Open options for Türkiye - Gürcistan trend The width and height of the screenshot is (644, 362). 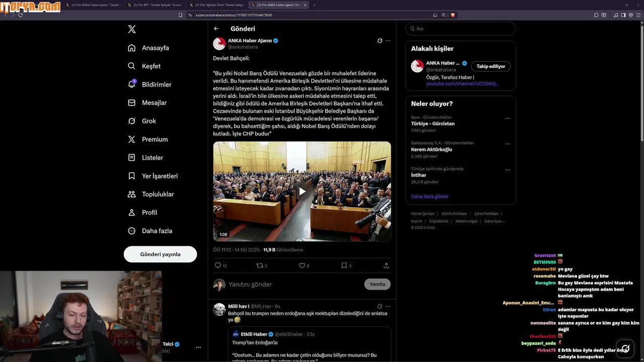click(x=507, y=119)
